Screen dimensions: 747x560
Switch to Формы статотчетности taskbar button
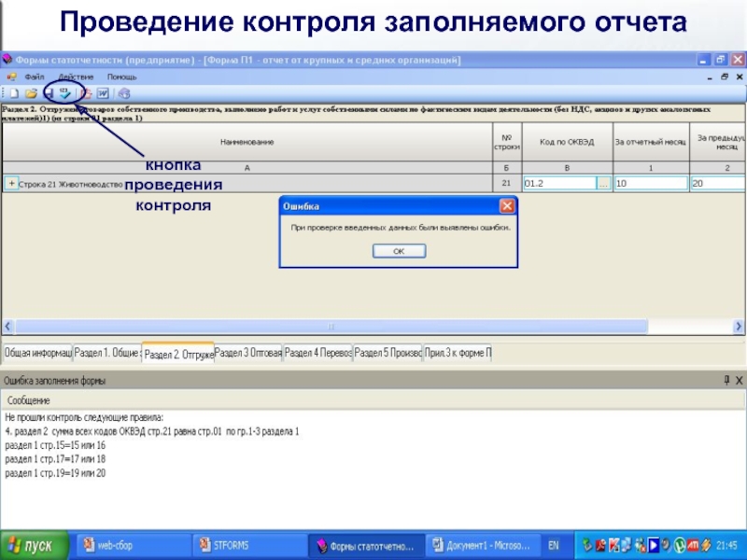[366, 545]
